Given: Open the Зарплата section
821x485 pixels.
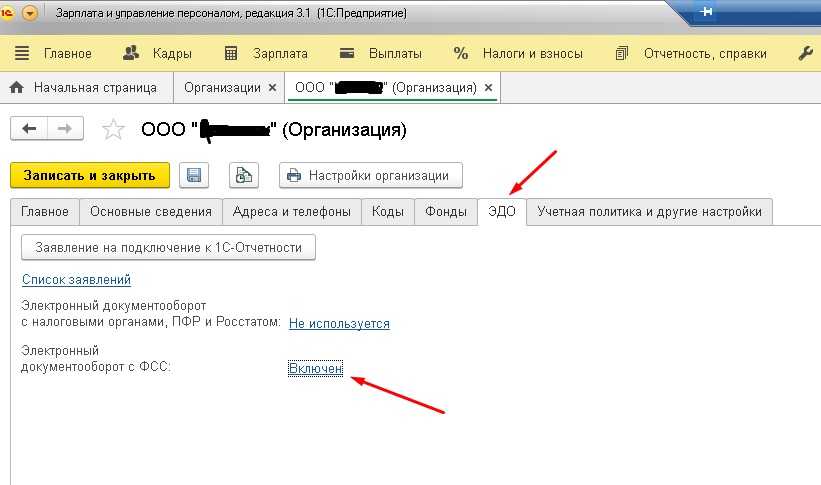Looking at the screenshot, I should pyautogui.click(x=280, y=53).
